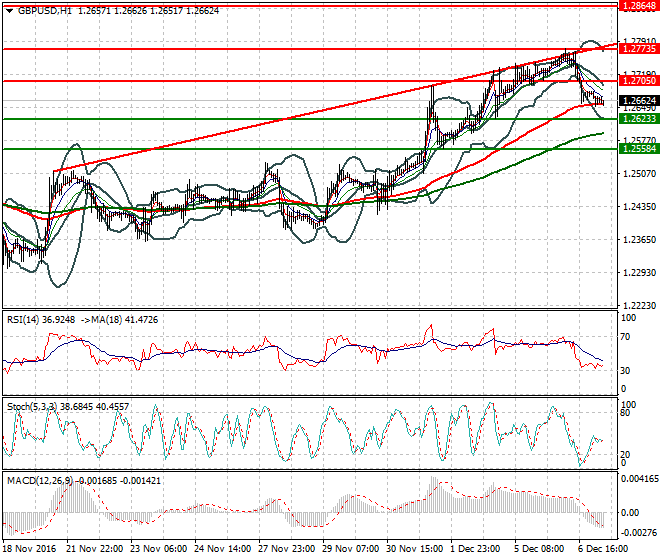Click the RSI(14) 36.9248 indicator label

point(41,320)
